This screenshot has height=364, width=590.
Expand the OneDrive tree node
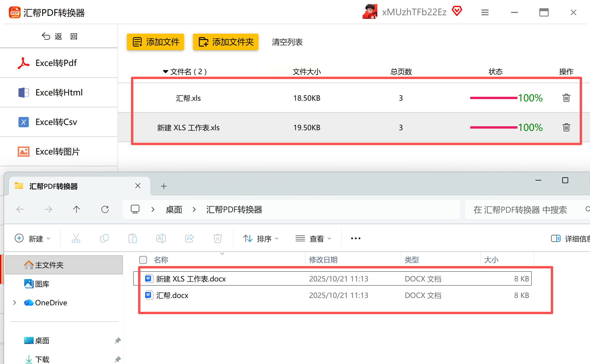[x=14, y=303]
